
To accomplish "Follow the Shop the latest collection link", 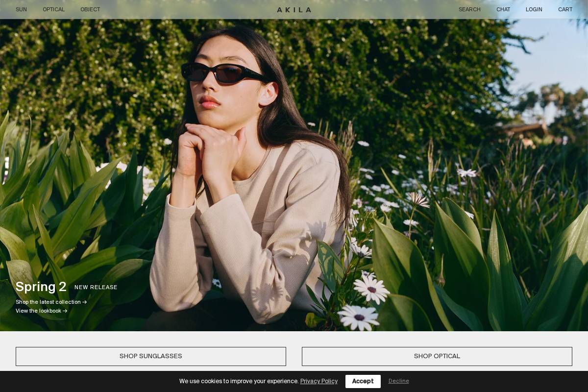I will [48, 302].
